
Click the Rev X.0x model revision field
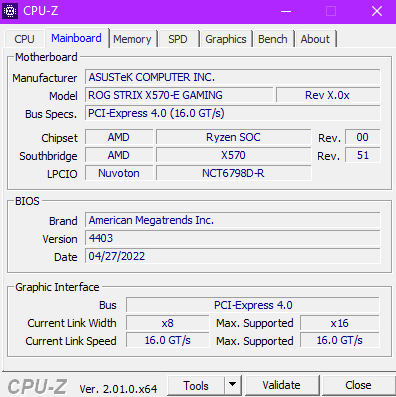328,95
